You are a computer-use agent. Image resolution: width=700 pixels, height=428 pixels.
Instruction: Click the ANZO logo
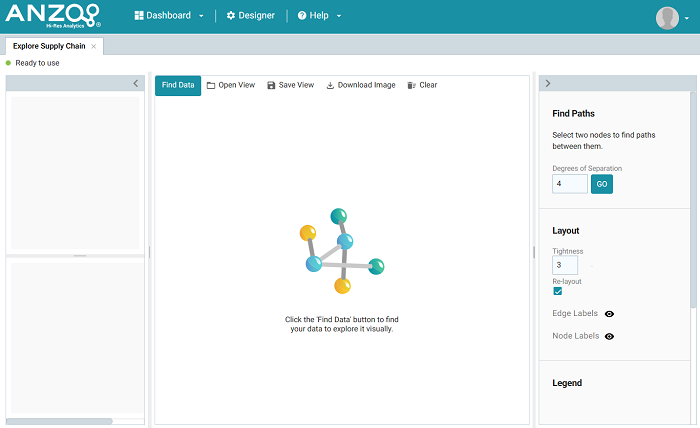52,16
